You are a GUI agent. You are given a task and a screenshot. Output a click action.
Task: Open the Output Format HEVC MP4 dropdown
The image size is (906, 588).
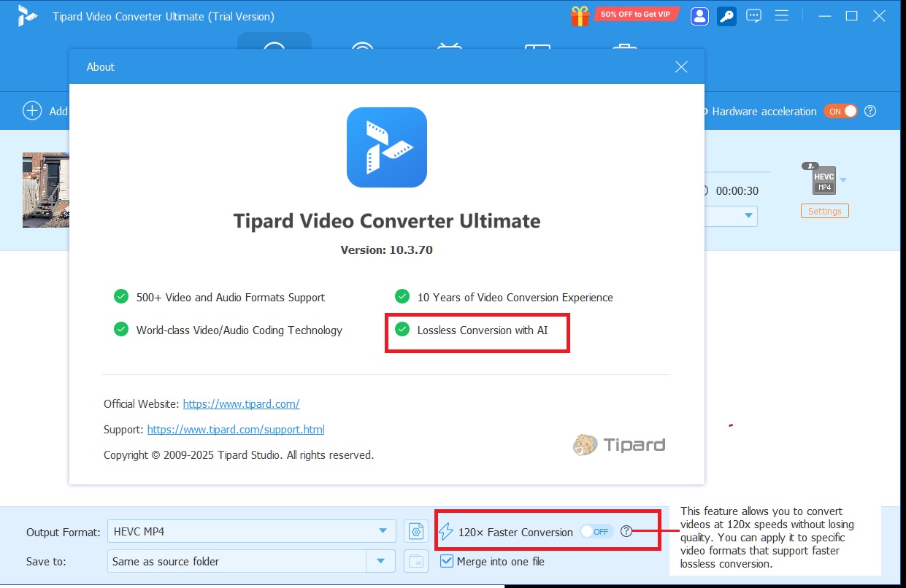click(251, 532)
